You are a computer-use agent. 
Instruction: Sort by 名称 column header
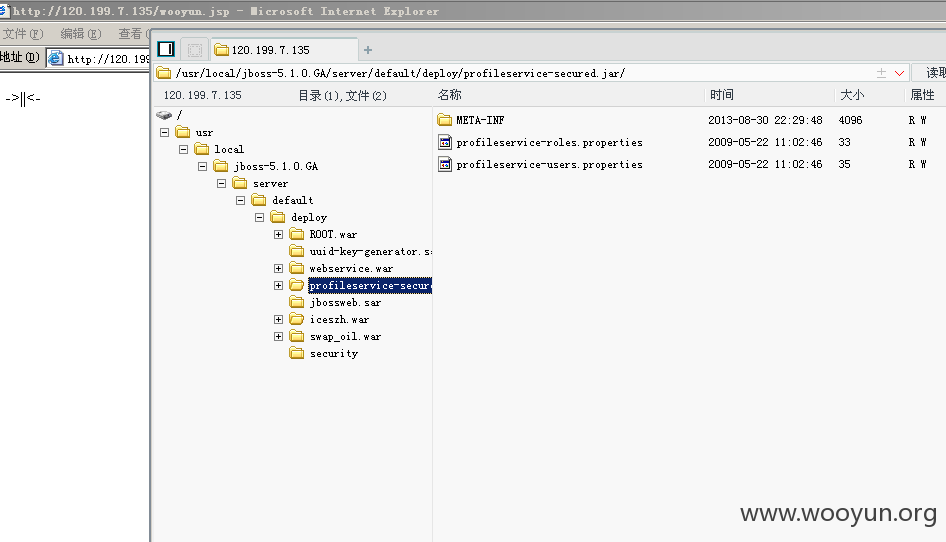[449, 95]
